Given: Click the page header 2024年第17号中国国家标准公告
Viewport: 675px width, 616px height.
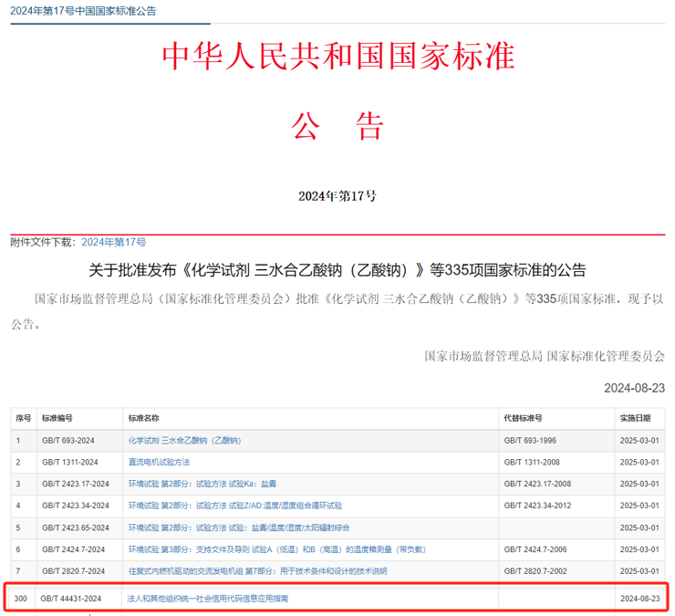Looking at the screenshot, I should pyautogui.click(x=83, y=10).
